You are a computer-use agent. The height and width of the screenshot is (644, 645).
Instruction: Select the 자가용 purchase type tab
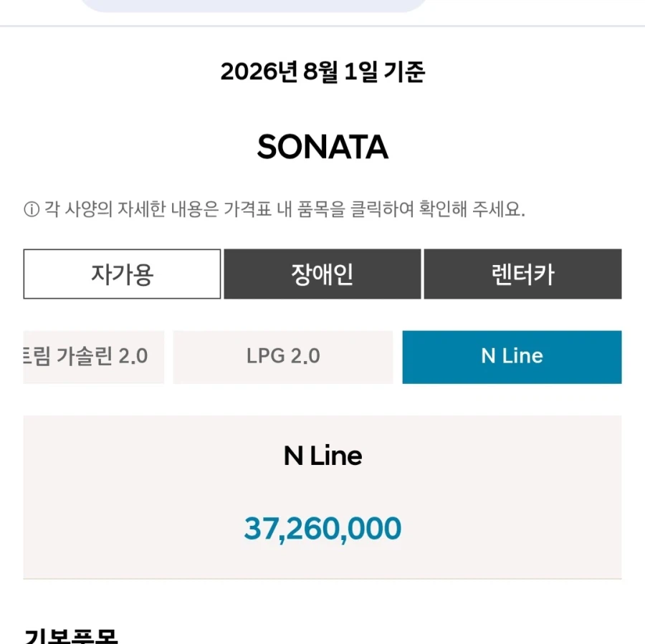click(122, 274)
